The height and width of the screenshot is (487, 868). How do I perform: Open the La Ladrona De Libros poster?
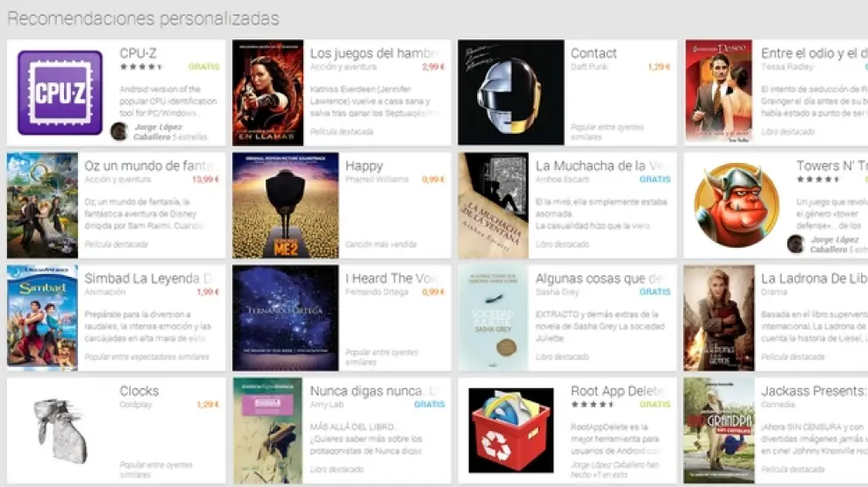(719, 318)
